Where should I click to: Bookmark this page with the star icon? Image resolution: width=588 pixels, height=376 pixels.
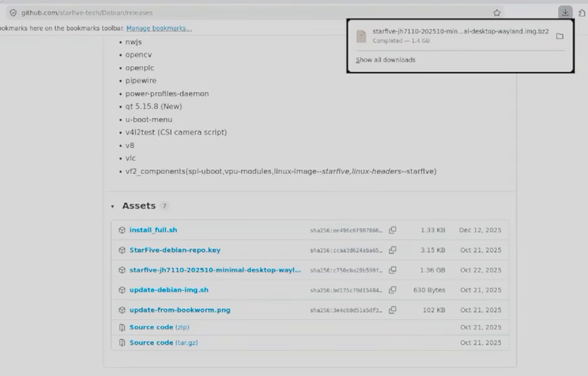[x=497, y=13]
